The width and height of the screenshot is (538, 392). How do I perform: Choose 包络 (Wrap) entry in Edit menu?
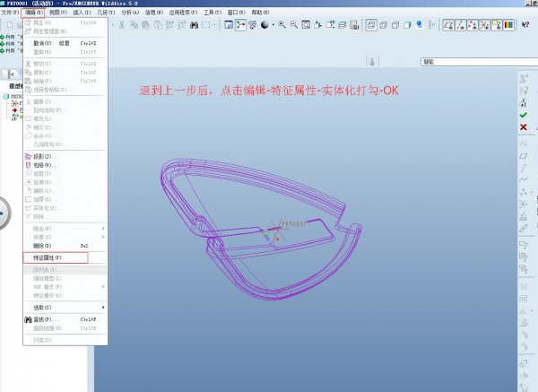point(65,165)
